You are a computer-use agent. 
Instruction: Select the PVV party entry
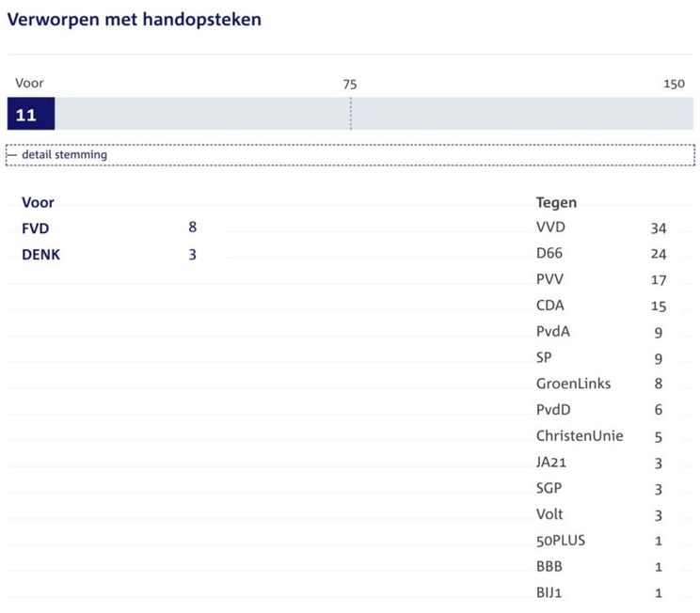pyautogui.click(x=549, y=280)
